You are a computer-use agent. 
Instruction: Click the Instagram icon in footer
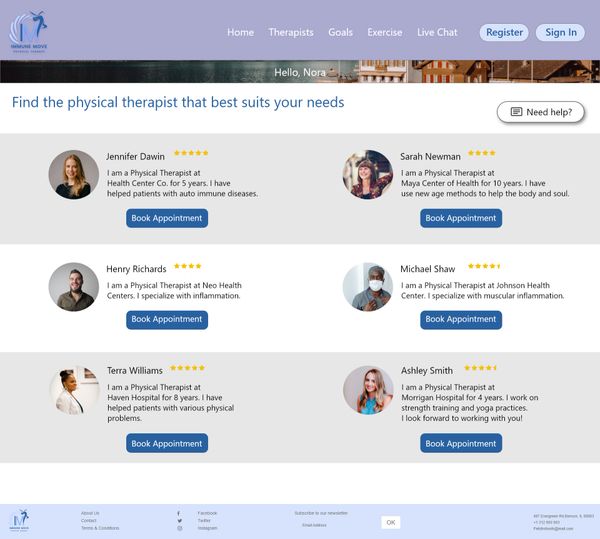point(179,528)
